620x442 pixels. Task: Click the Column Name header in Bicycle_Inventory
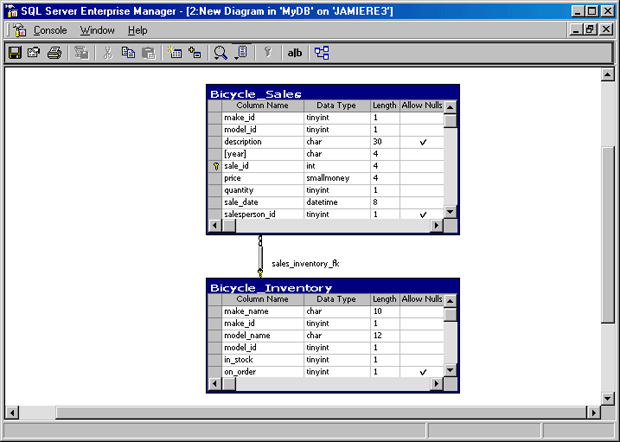tap(263, 299)
